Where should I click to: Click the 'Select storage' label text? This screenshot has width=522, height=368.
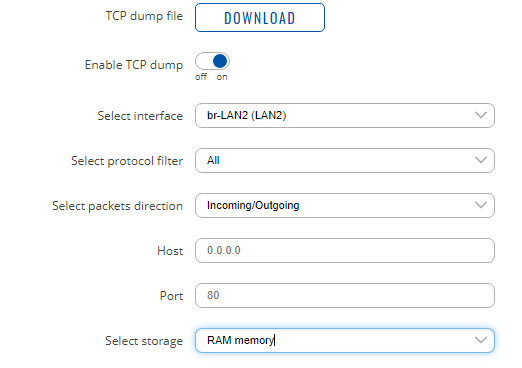144,341
